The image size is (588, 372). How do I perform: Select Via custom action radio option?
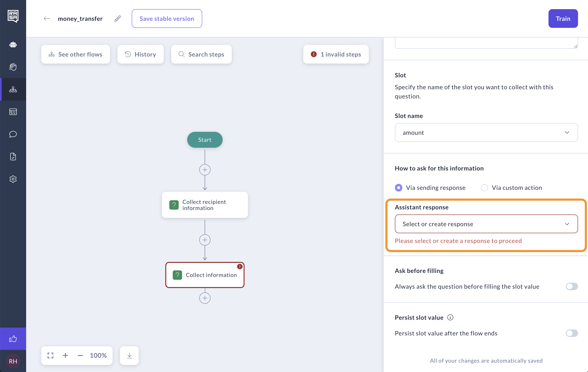coord(484,188)
